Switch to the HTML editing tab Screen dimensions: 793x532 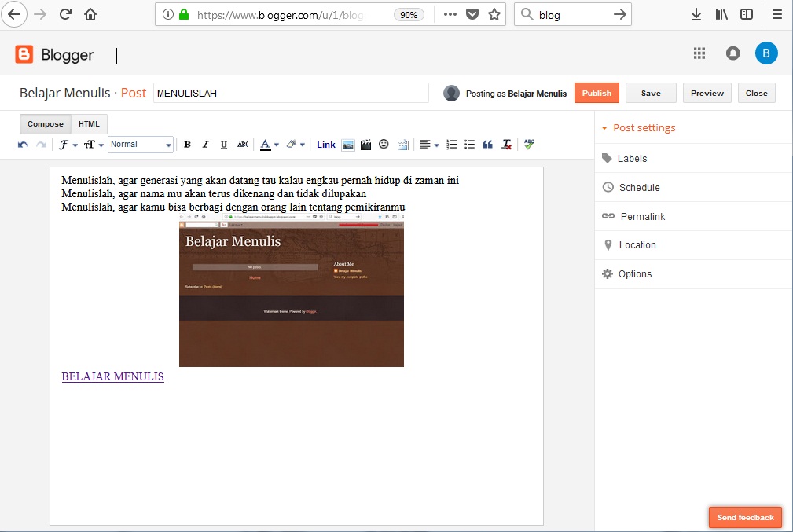coord(89,123)
